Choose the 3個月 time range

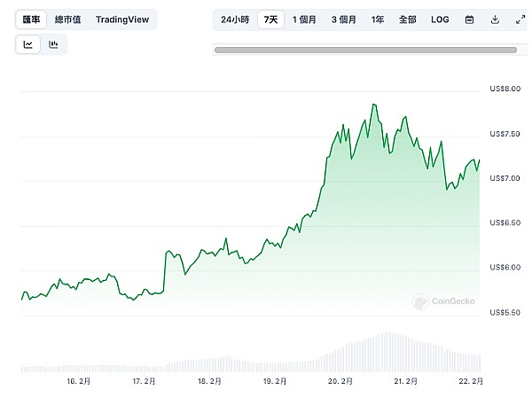click(x=345, y=19)
